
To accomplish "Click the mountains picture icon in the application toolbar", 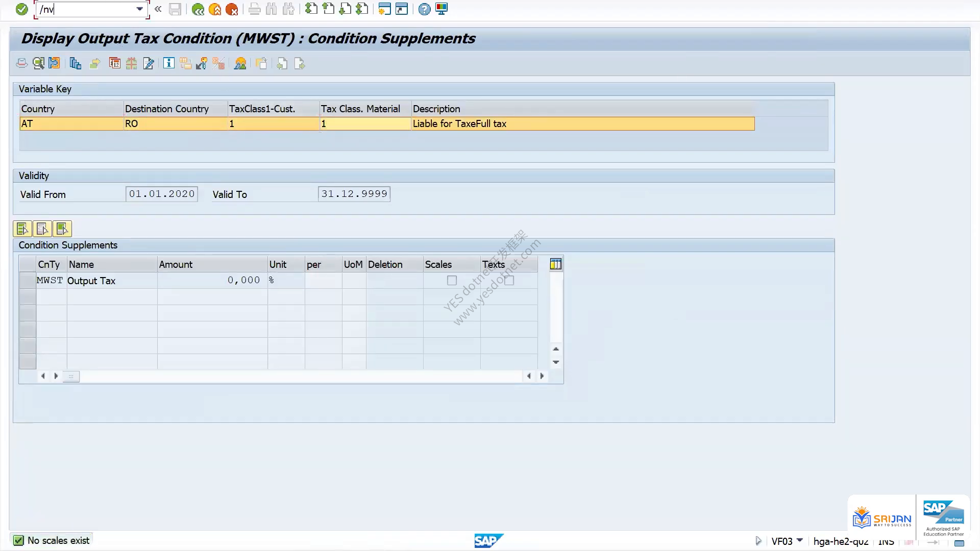I will tap(240, 63).
